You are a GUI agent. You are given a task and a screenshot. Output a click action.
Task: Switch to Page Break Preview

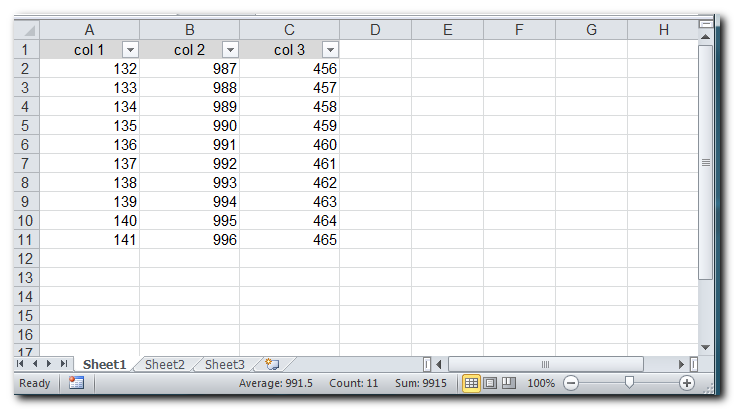[x=508, y=383]
